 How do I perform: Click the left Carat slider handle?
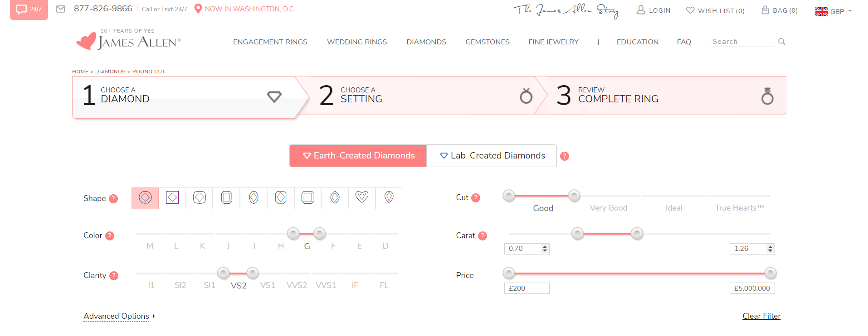point(577,234)
